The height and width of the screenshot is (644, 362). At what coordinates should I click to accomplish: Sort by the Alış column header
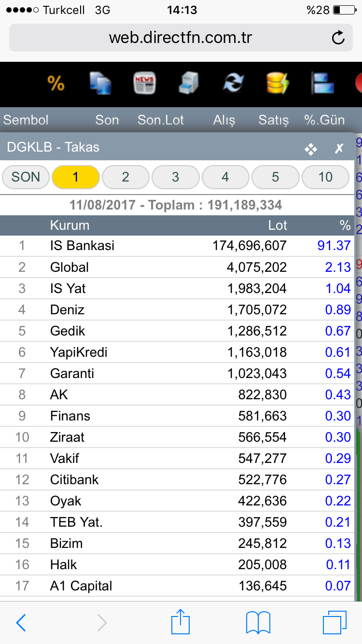click(x=224, y=120)
